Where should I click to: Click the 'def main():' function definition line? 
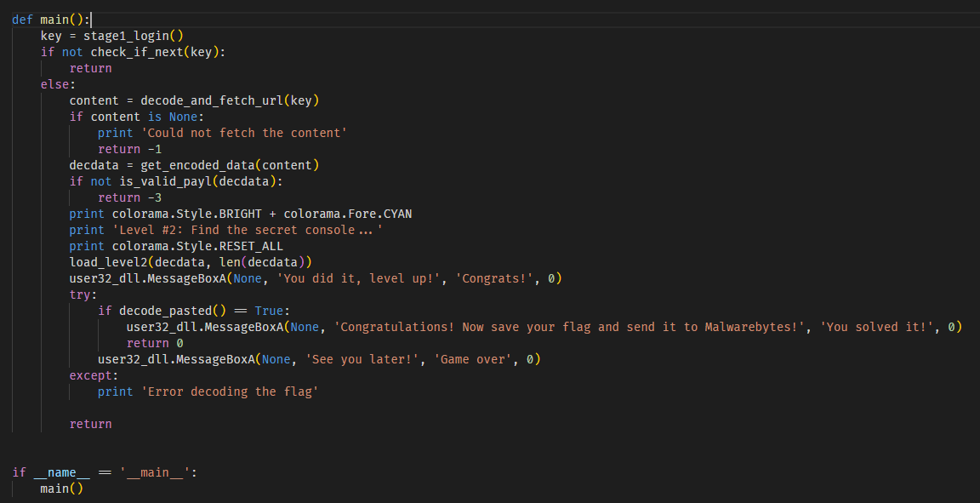pos(51,20)
